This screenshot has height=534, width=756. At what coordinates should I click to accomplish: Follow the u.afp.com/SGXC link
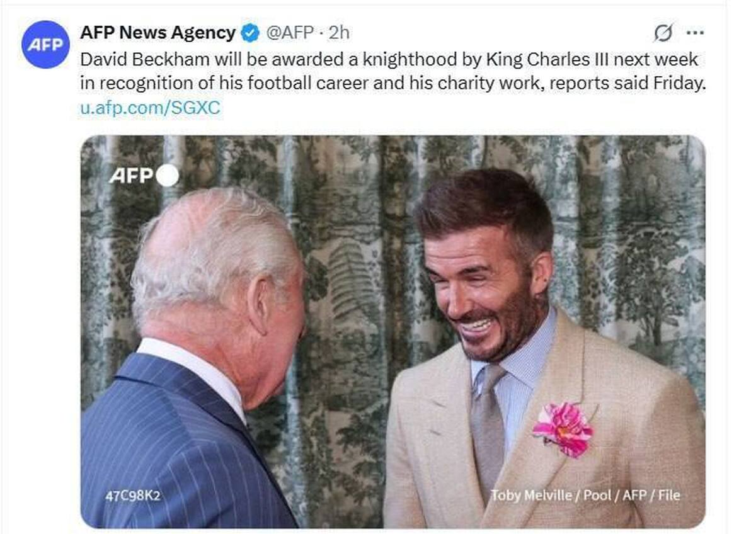coord(150,108)
